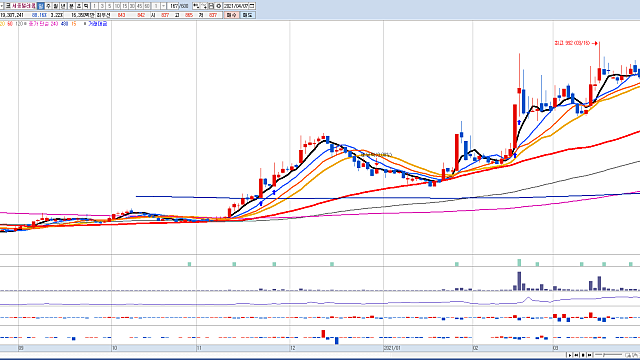Switch chart to daily (일) period
This screenshot has width=640, height=360.
pyautogui.click(x=40, y=6)
